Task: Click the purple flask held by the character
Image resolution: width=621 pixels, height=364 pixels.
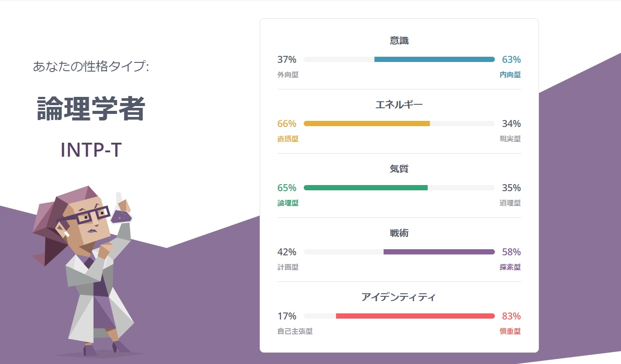Action: click(121, 215)
